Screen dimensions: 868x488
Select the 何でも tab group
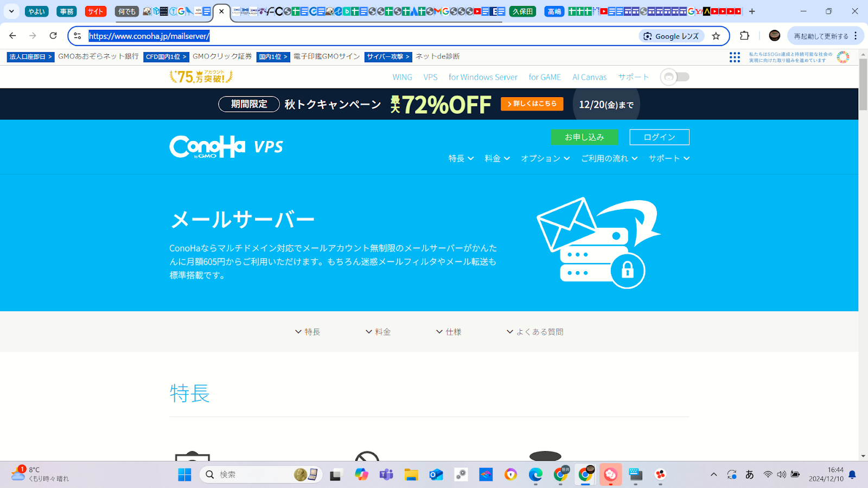[127, 11]
